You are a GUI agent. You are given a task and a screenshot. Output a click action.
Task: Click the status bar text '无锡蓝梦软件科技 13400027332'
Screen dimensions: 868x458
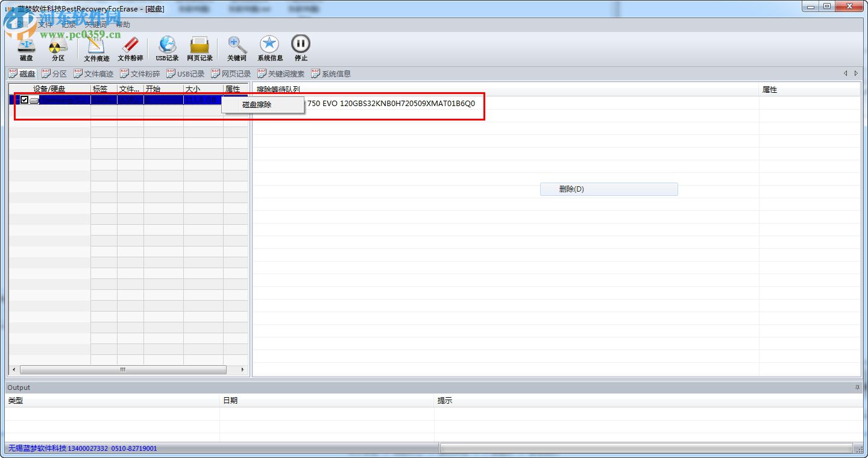58,448
